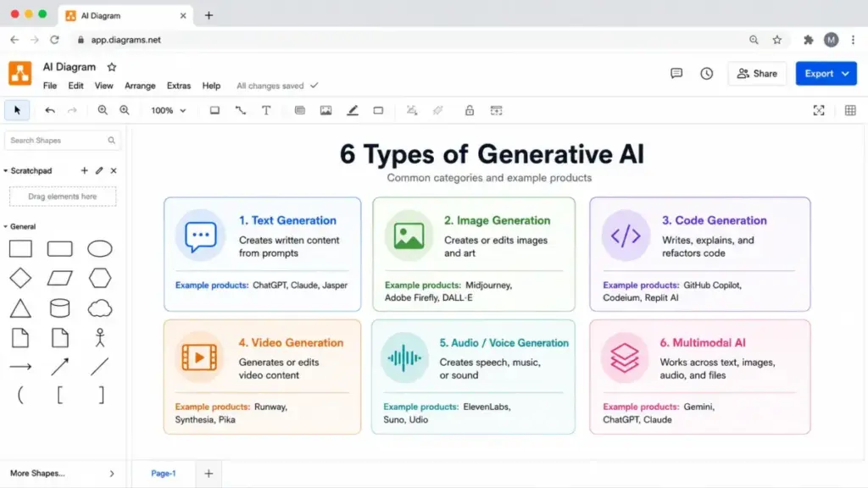Viewport: 868px width, 488px height.
Task: Click the Share button
Action: click(757, 73)
